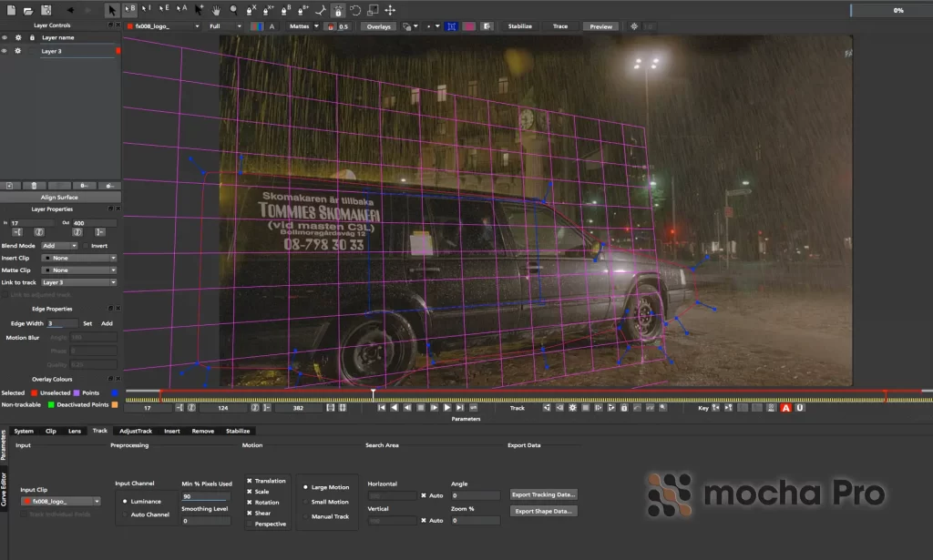The width and height of the screenshot is (933, 560).
Task: Select the Create X-Spline layer pen tool
Action: pyautogui.click(x=249, y=10)
